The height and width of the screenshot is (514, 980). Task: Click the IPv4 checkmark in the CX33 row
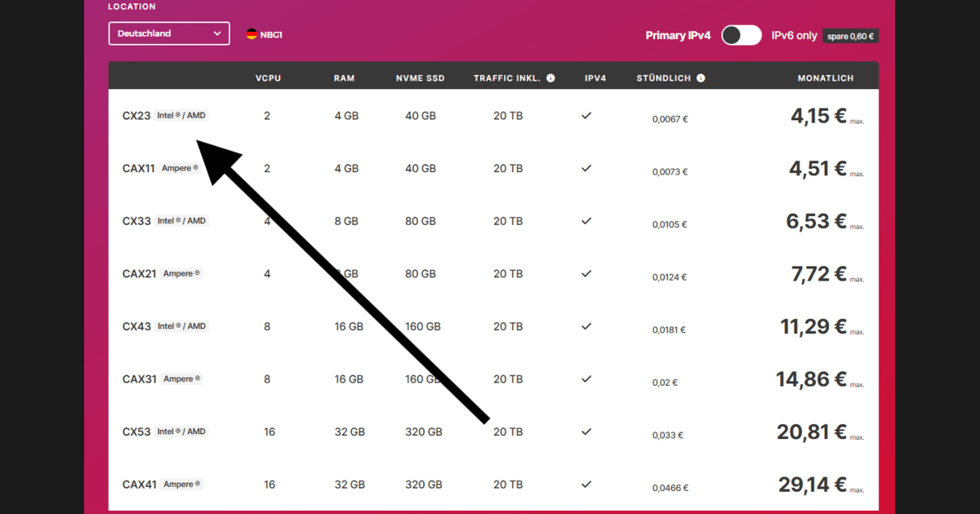[x=586, y=221]
